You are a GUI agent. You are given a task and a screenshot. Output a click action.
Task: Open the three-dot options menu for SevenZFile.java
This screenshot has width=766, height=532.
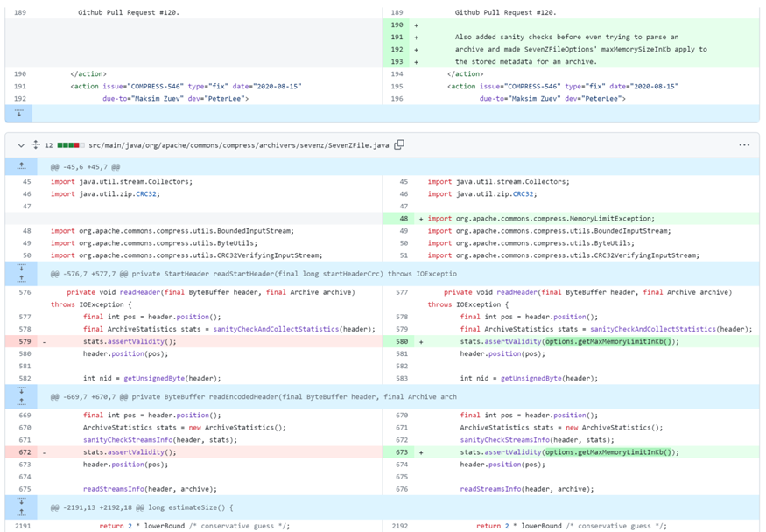[744, 145]
